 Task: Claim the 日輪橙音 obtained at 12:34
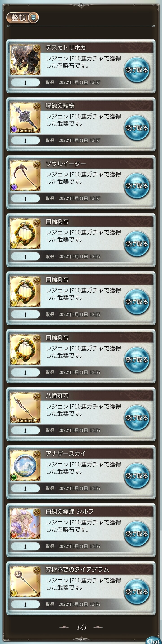point(137,360)
